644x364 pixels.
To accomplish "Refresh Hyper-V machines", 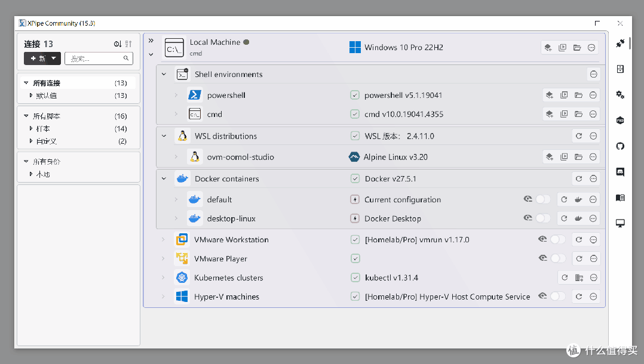I will coord(579,297).
